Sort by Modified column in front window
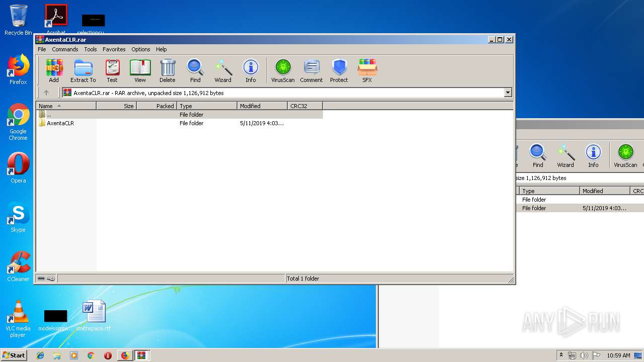This screenshot has width=644, height=362. point(262,106)
